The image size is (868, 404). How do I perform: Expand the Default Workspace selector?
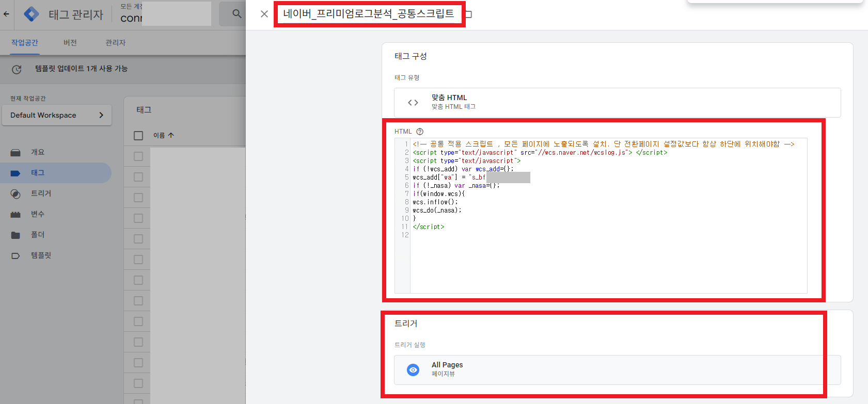coord(57,115)
